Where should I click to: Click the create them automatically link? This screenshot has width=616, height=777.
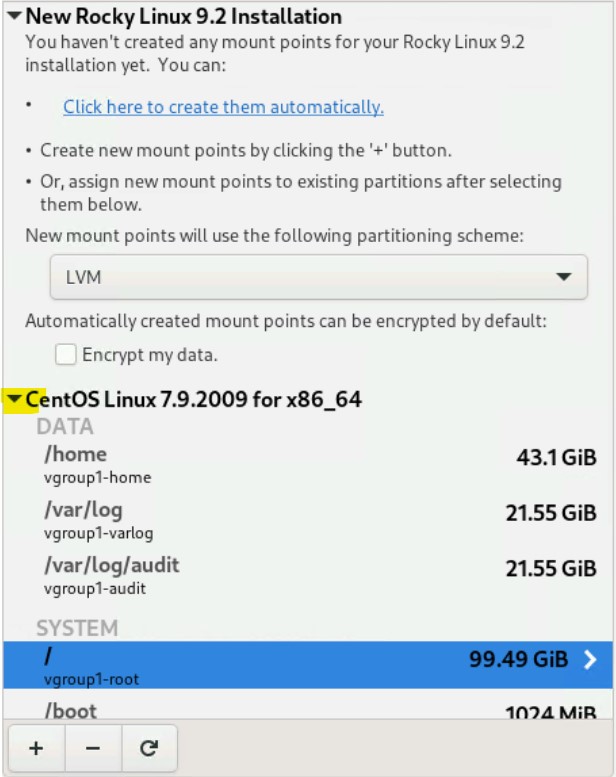[x=223, y=107]
